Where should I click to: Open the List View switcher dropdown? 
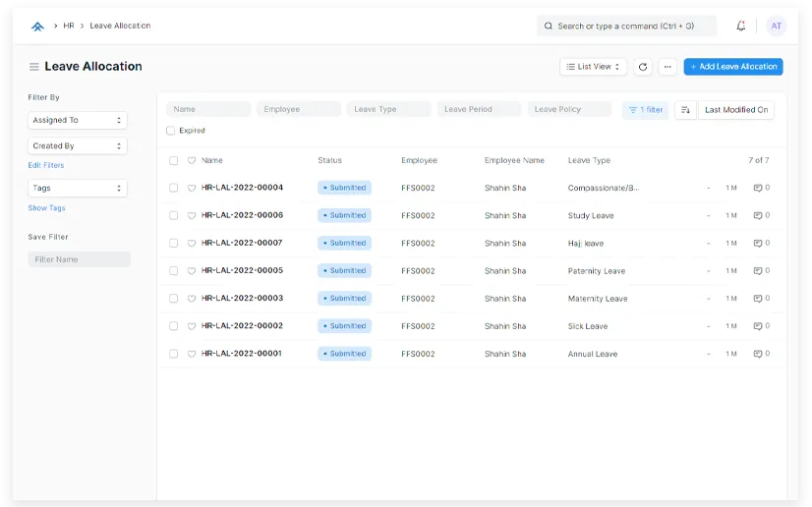(x=594, y=67)
